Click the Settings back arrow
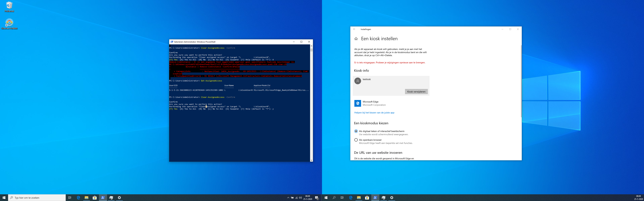The width and height of the screenshot is (644, 201). coord(354,29)
